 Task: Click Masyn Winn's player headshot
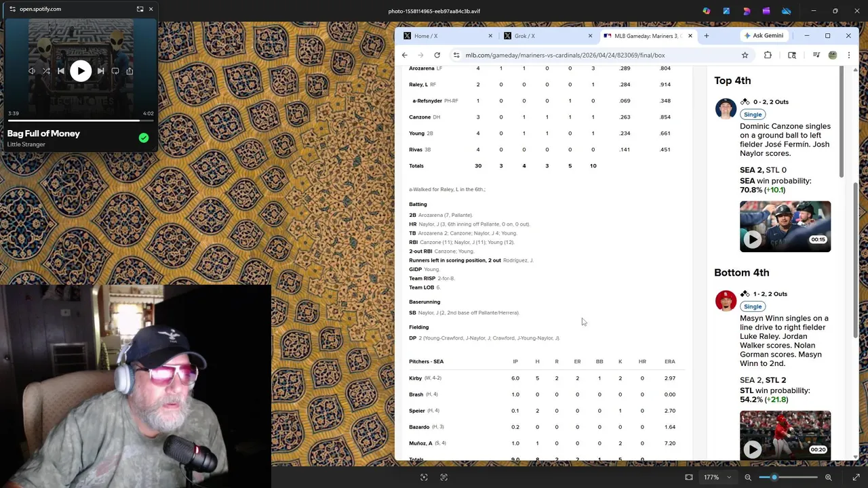(726, 300)
